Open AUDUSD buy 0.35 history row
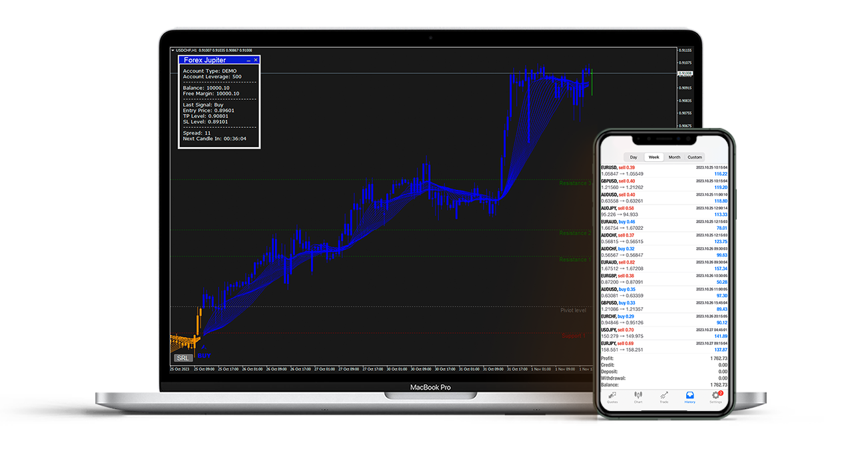 pyautogui.click(x=664, y=292)
